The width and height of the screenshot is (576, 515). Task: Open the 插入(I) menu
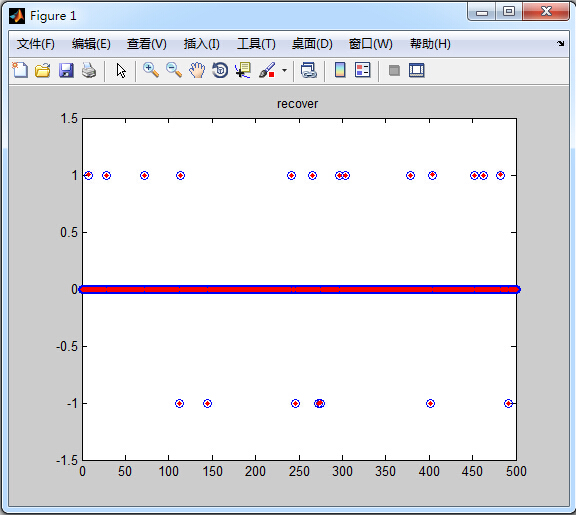201,44
